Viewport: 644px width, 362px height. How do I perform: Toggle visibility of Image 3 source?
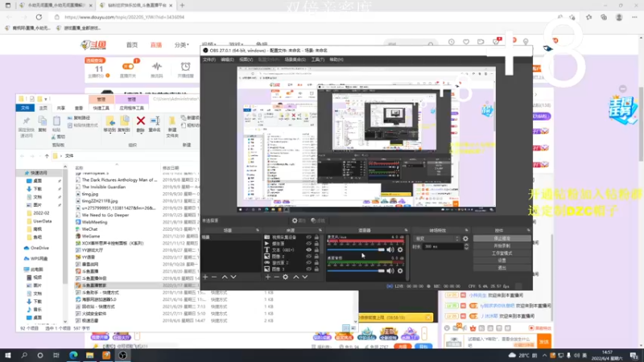point(309,269)
